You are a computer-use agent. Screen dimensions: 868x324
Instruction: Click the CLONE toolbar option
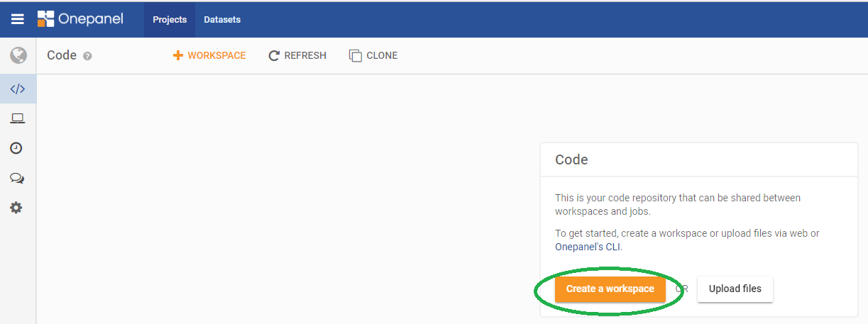(x=373, y=55)
